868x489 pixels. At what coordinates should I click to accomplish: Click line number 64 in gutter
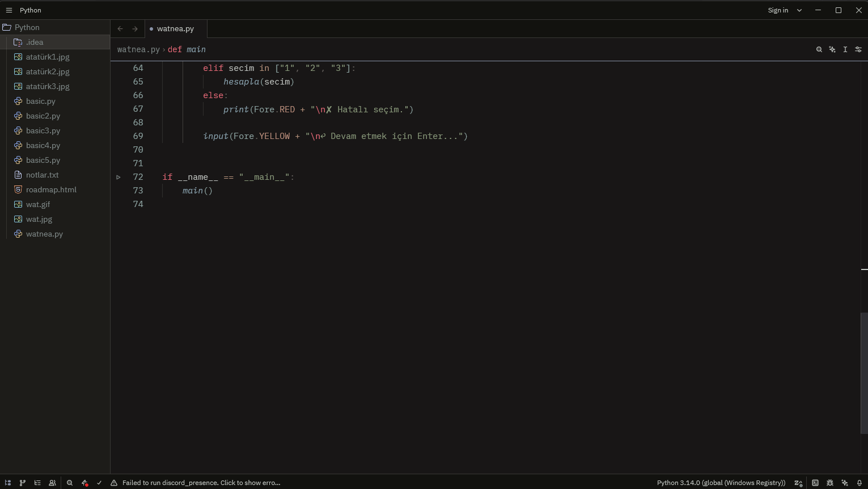tap(138, 68)
